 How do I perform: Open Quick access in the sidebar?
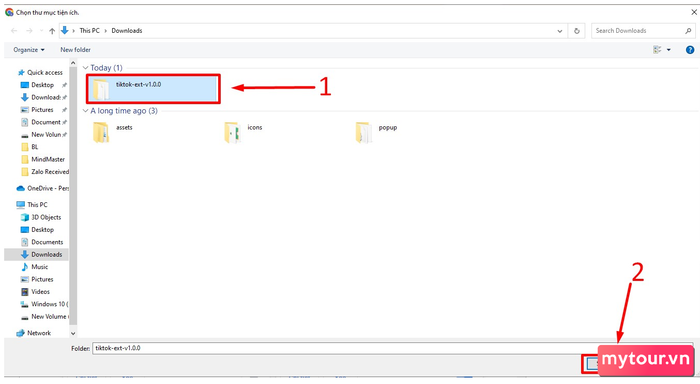click(40, 72)
